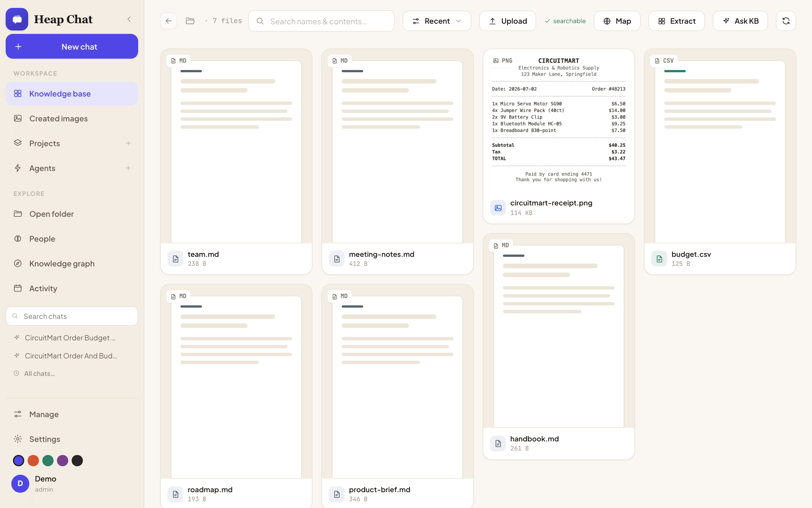
Task: Open Created images
Action: pyautogui.click(x=72, y=118)
